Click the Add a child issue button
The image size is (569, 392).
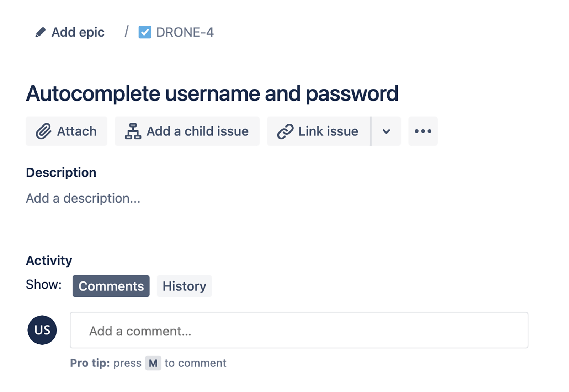[187, 131]
